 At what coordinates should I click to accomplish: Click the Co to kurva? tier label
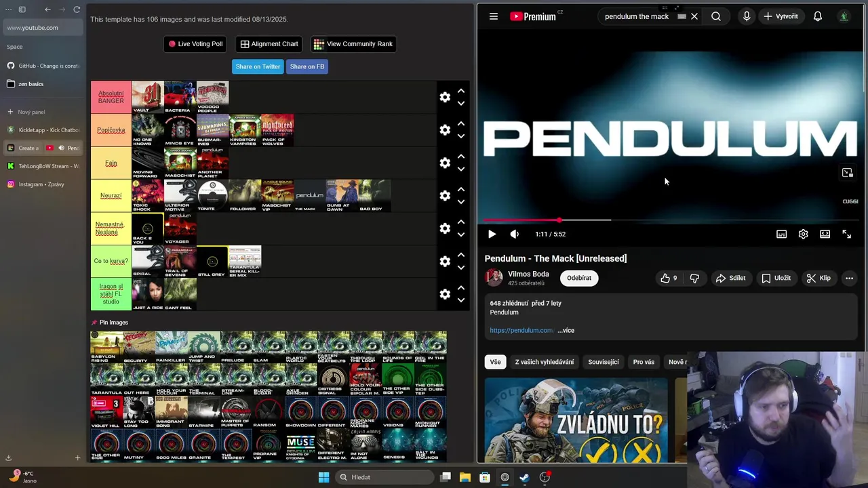point(111,261)
